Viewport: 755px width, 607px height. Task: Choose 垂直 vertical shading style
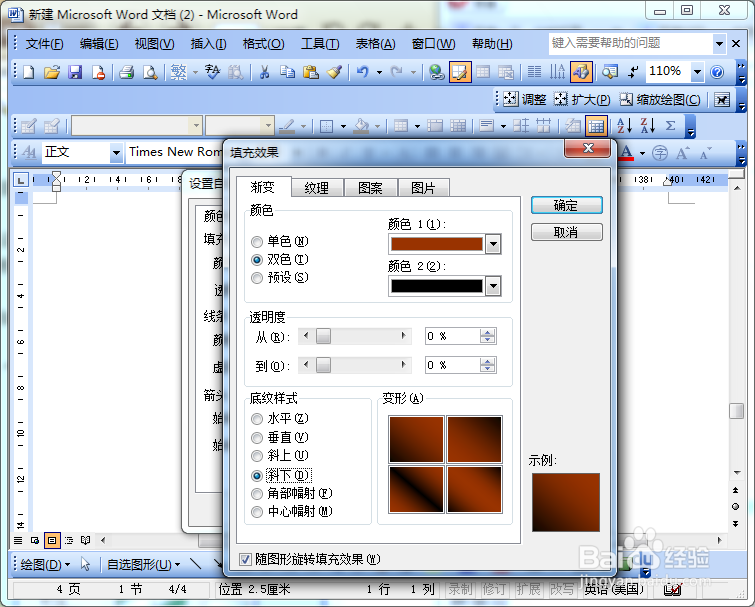click(x=257, y=438)
